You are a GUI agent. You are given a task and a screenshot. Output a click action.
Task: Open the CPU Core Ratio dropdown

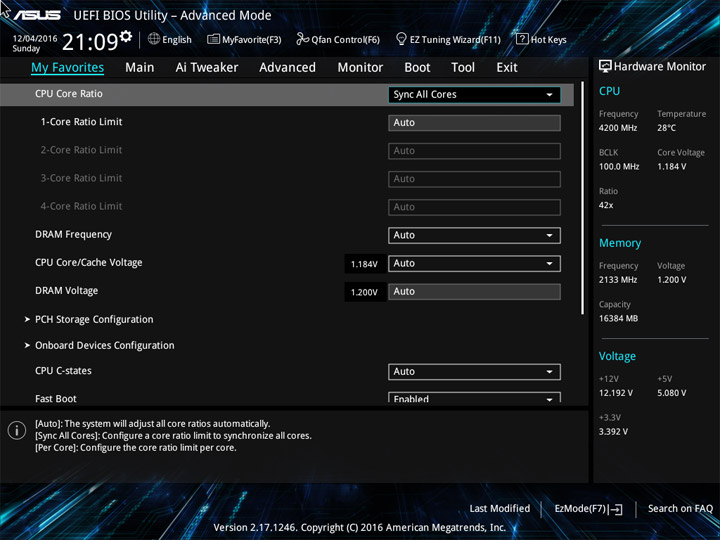click(x=474, y=95)
